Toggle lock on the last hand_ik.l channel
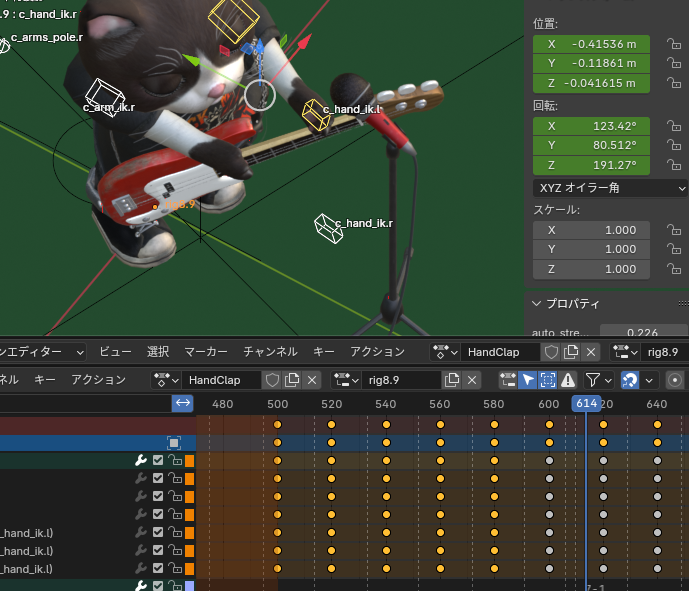 click(x=175, y=568)
